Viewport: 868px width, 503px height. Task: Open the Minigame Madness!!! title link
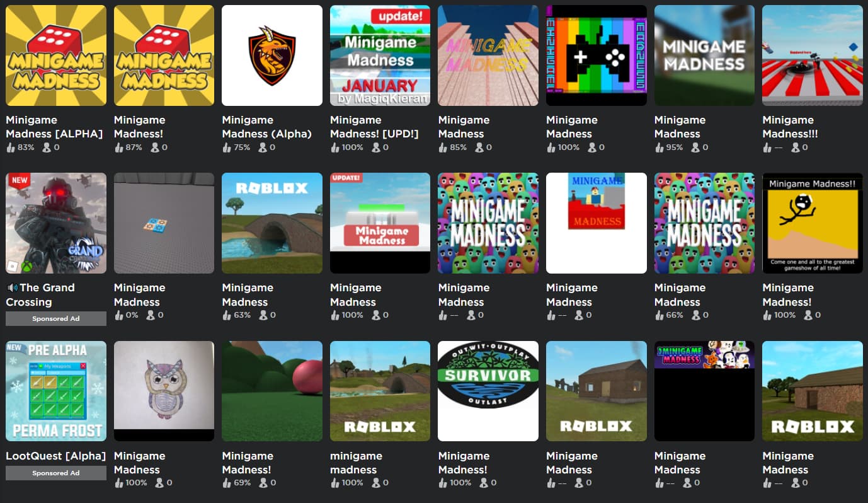click(x=790, y=127)
